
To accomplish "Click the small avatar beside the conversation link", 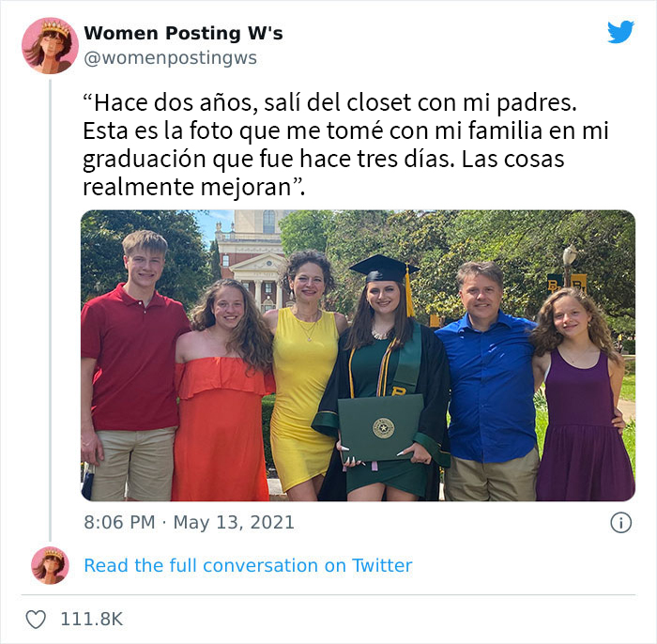I will click(50, 565).
